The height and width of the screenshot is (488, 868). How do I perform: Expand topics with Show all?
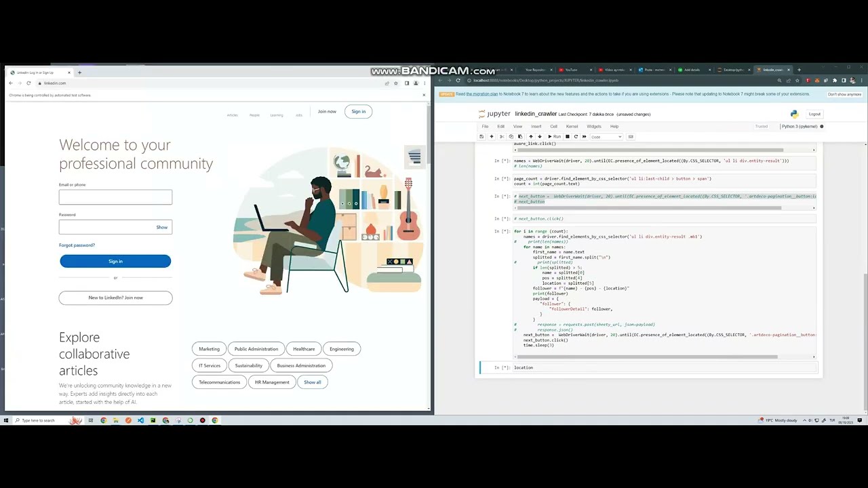tap(313, 382)
